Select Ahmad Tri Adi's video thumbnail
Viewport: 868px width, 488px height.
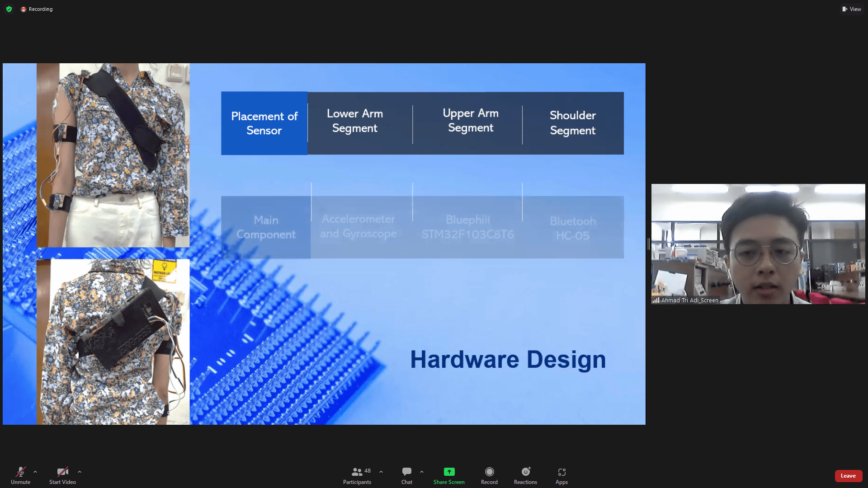click(758, 244)
